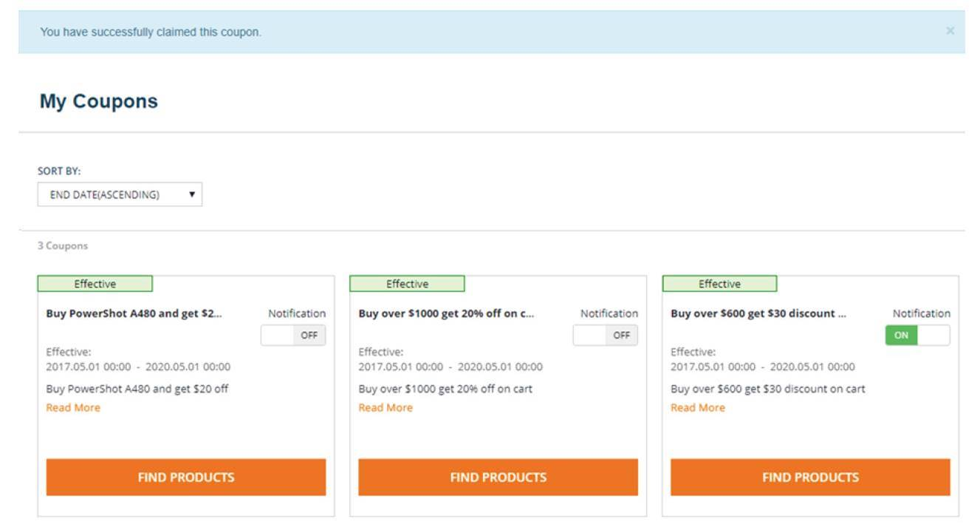The width and height of the screenshot is (980, 527).
Task: Open the Buy over $600 coupon title
Action: (x=758, y=313)
